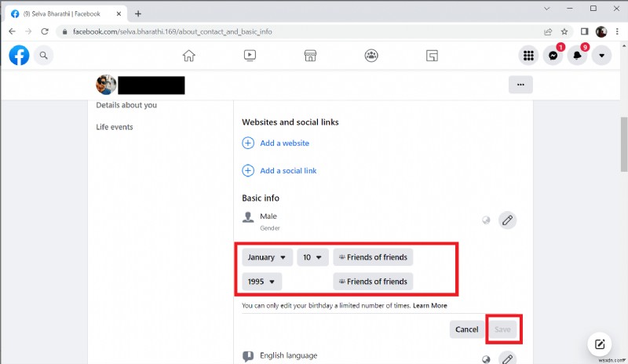Viewport: 628px width, 364px height.
Task: Select the Selva Bharathi Facebook tab
Action: tap(66, 14)
